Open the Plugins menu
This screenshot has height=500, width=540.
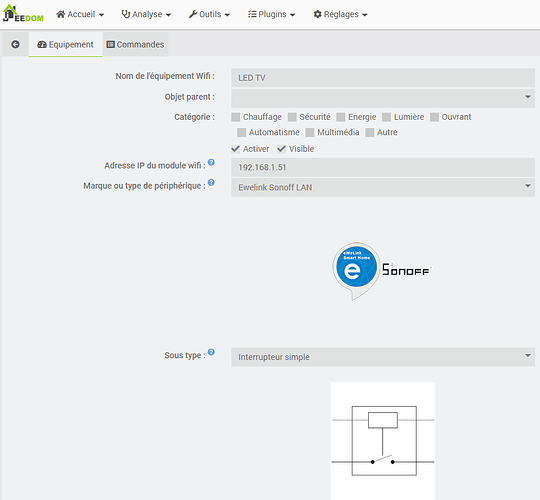click(271, 14)
